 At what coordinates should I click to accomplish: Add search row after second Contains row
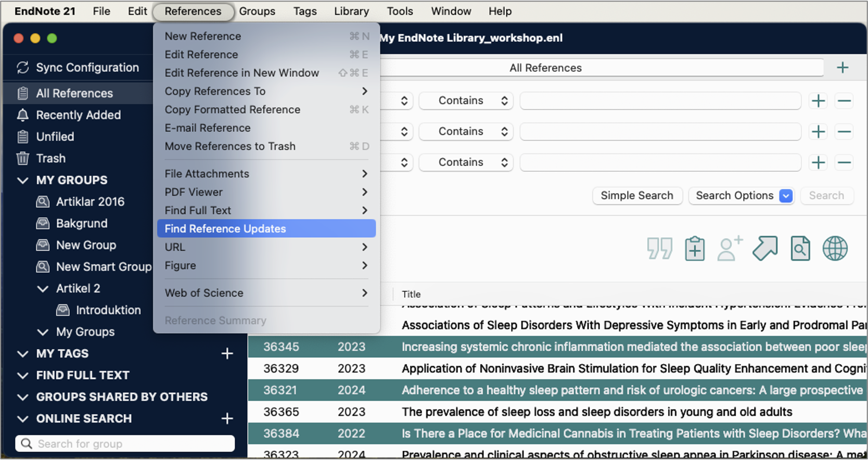[x=818, y=132]
